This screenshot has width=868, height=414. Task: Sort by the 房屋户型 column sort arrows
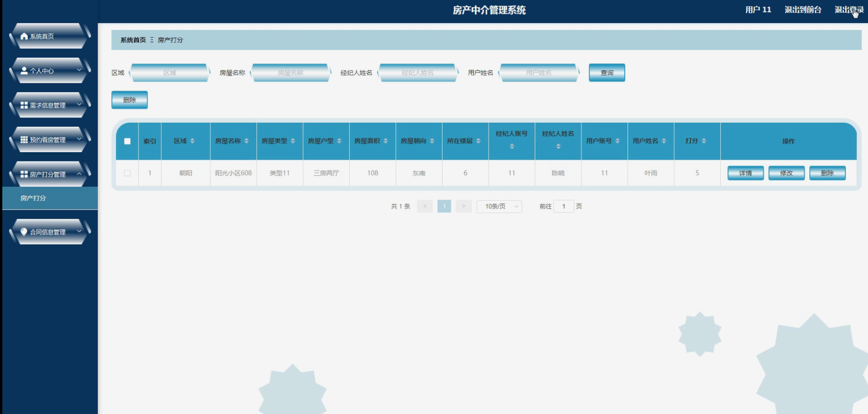(x=339, y=141)
